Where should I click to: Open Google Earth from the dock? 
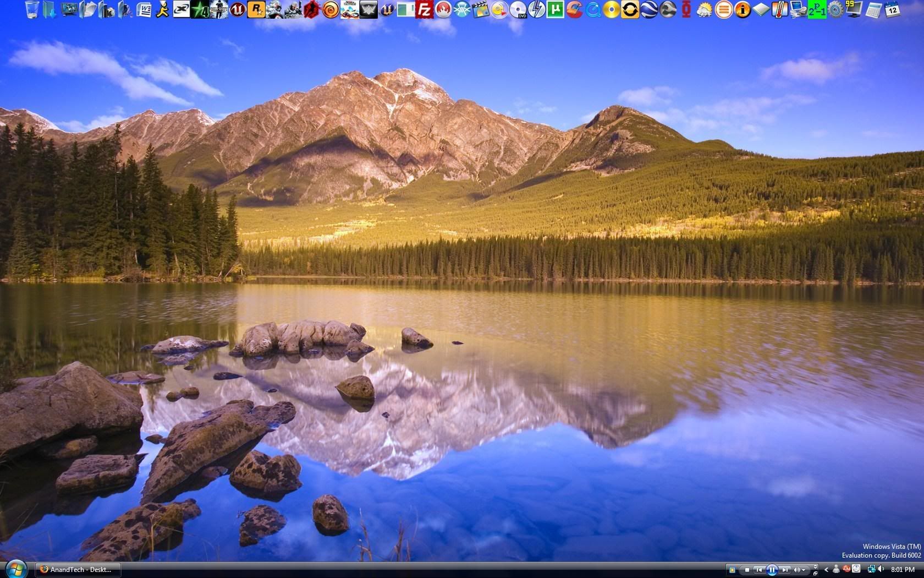pos(649,9)
